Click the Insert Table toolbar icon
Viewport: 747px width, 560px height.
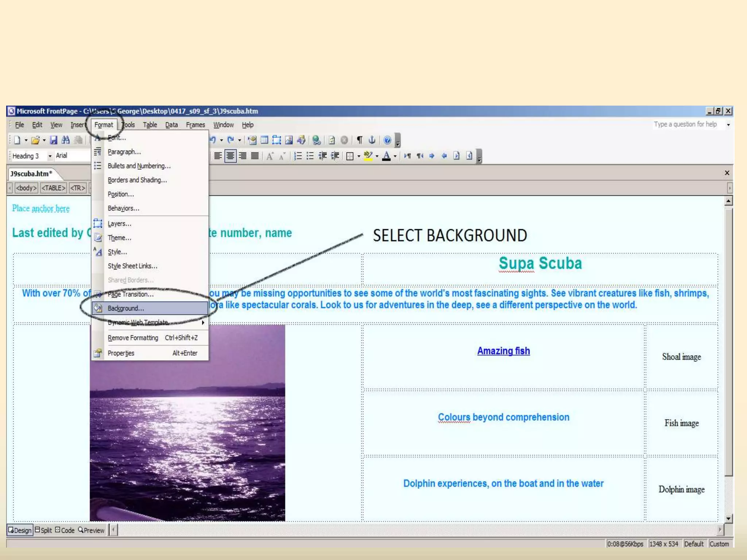click(x=264, y=140)
